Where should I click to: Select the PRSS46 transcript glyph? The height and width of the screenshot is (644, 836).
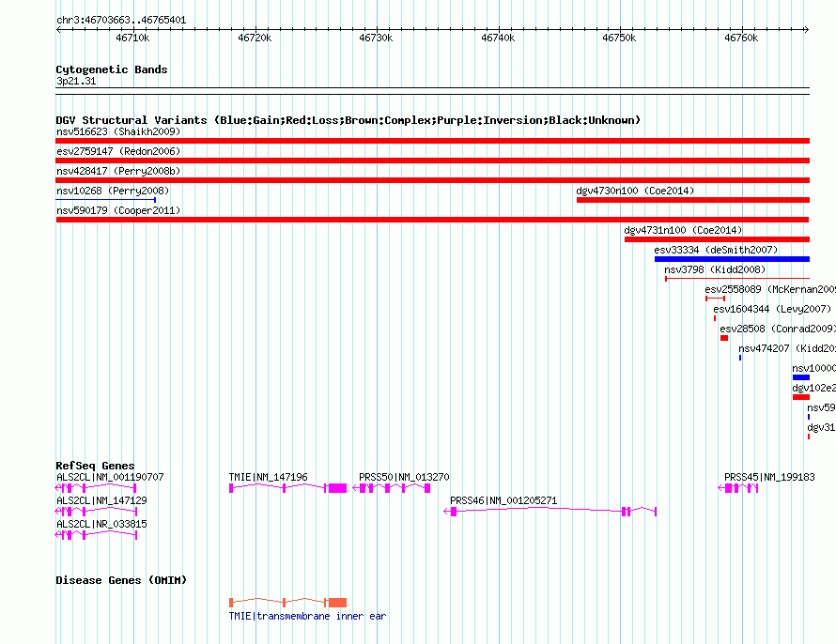(550, 512)
